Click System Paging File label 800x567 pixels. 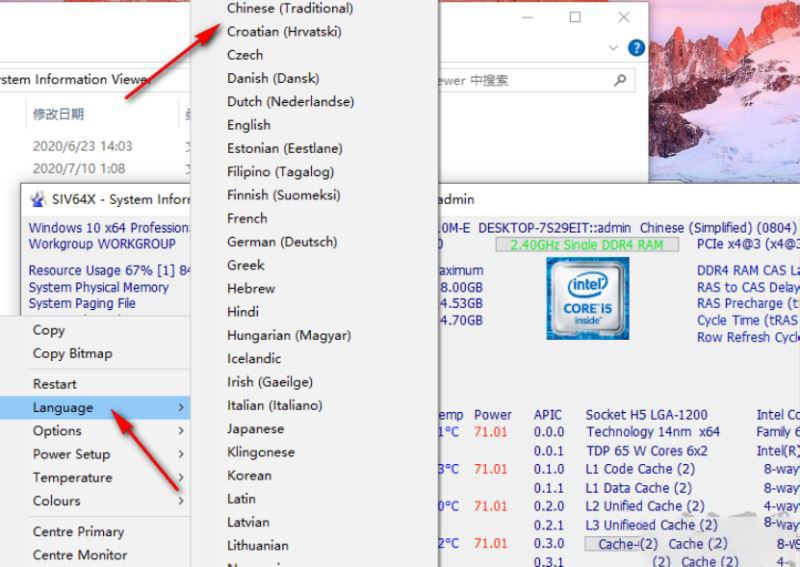click(82, 303)
